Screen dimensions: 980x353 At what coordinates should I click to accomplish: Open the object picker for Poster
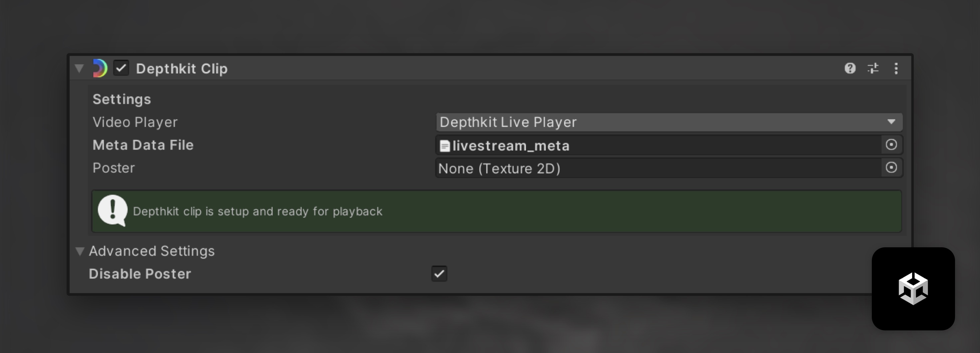pos(891,168)
